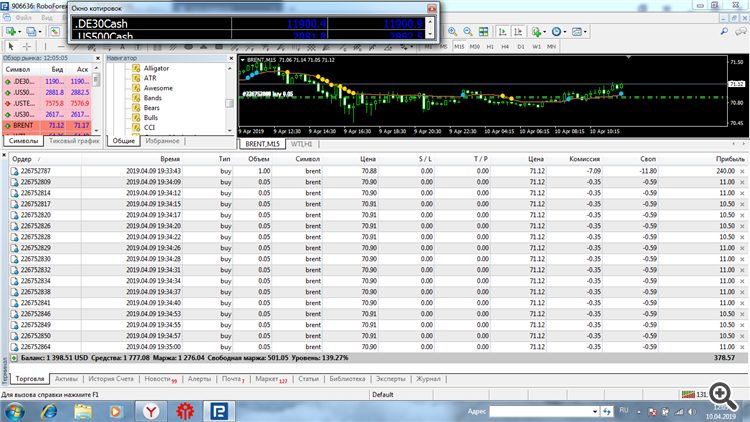Click the connection status bars icon
The width and height of the screenshot is (750, 422).
[688, 394]
